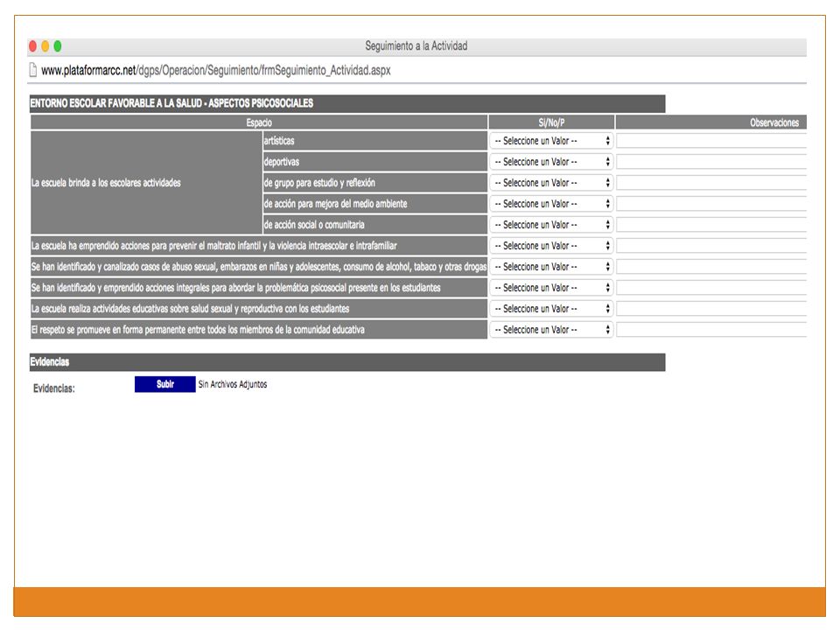The image size is (840, 630).
Task: Click the red close window button
Action: 32,46
